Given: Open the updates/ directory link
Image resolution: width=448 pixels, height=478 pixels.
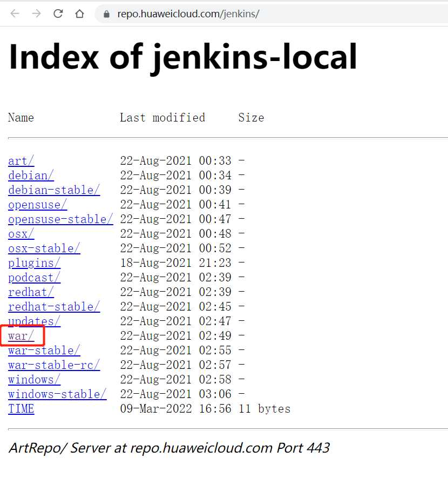Looking at the screenshot, I should pyautogui.click(x=34, y=321).
